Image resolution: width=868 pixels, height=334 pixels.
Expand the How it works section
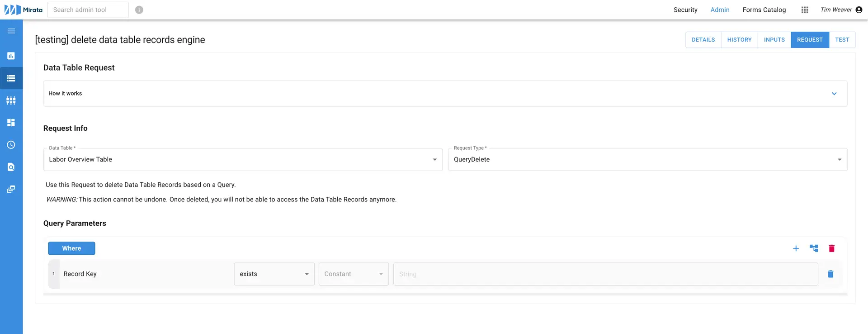[834, 94]
